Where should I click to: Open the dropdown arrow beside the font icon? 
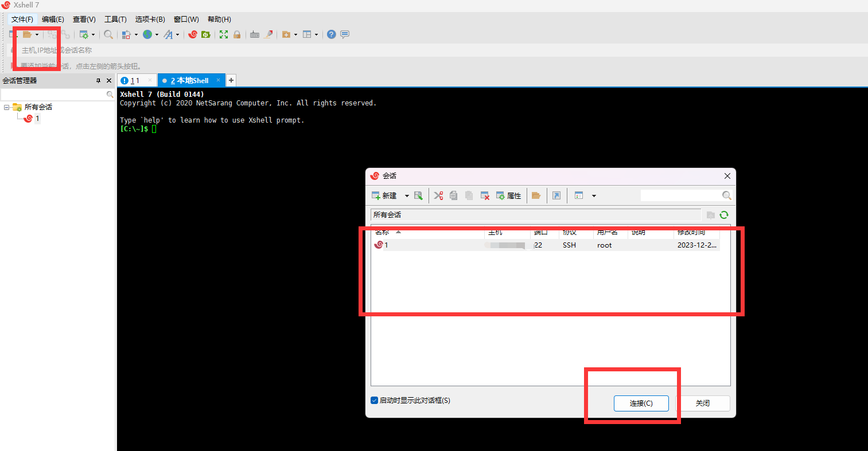(x=177, y=34)
